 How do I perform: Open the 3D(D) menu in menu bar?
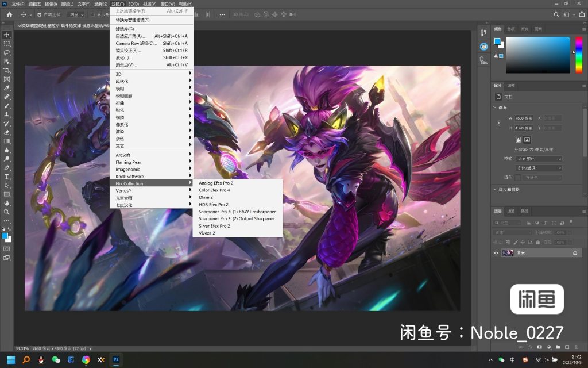[134, 4]
